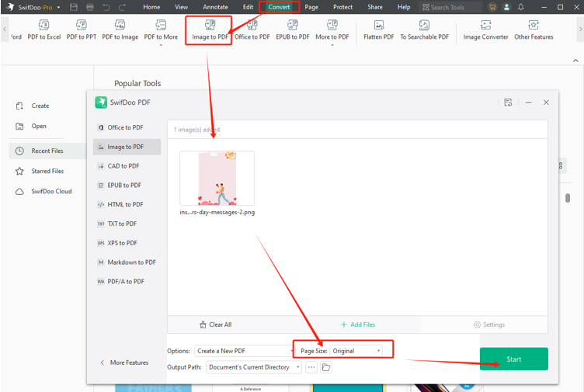Screen dimensions: 584x392
Task: Select Recent Files in sidebar
Action: tap(47, 151)
